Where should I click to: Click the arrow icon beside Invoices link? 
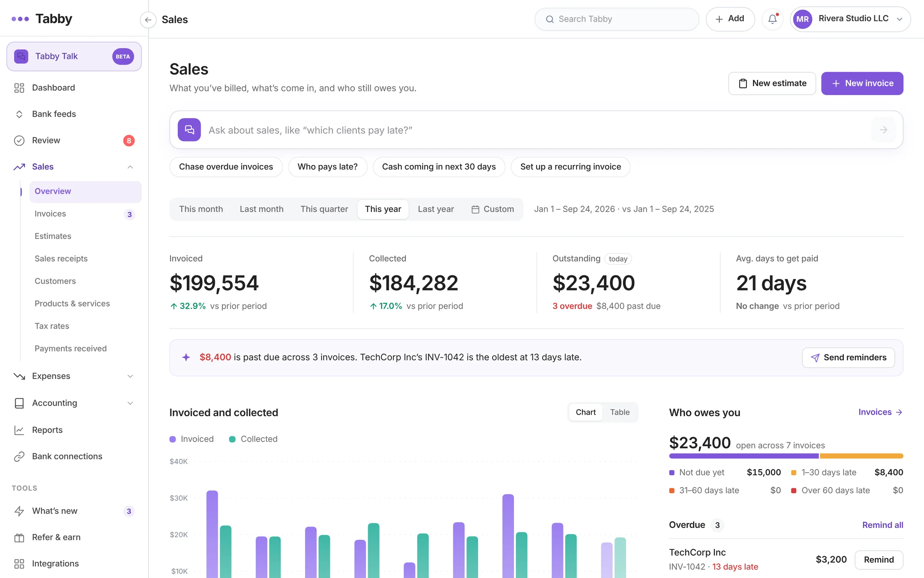tap(899, 412)
